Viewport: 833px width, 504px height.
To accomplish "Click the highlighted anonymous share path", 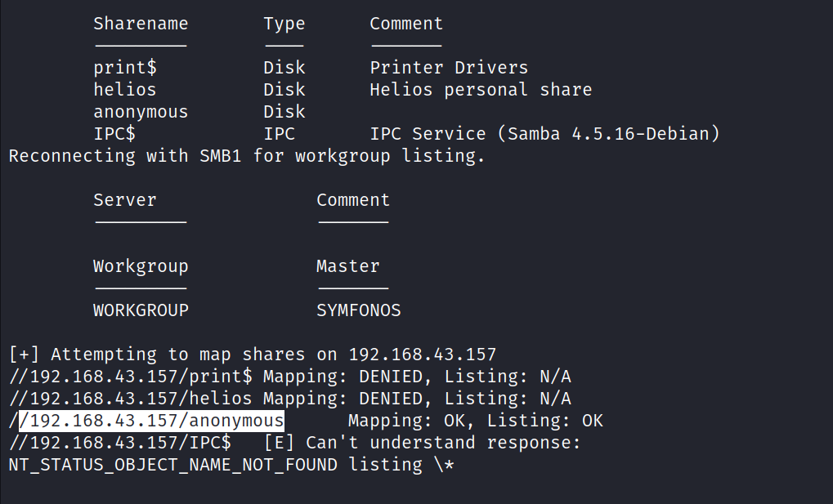I will (x=151, y=421).
